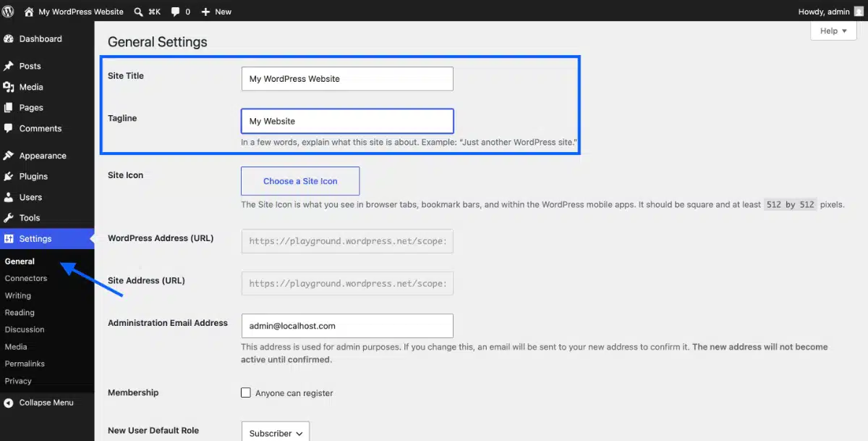868x441 pixels.
Task: Open the Permalinks settings submenu item
Action: [25, 364]
